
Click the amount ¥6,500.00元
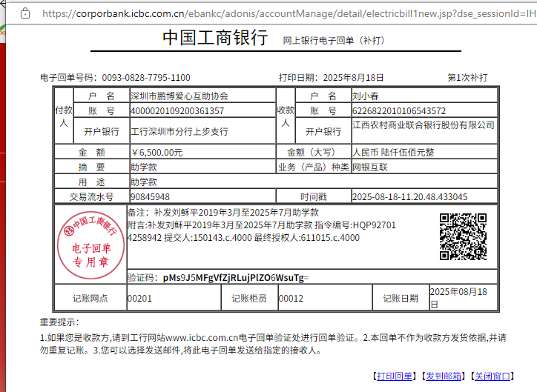[x=157, y=152]
